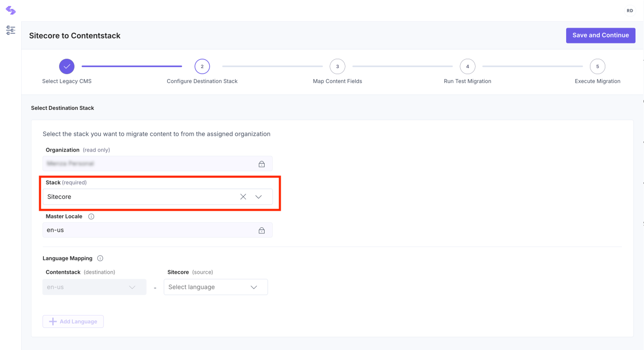Click the Contentstack logo icon
This screenshot has width=644, height=350.
coord(11,10)
